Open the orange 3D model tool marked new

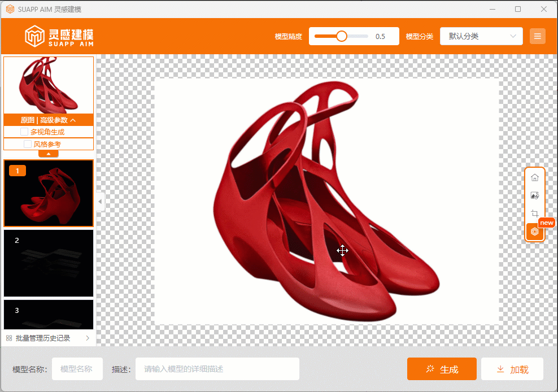click(534, 232)
